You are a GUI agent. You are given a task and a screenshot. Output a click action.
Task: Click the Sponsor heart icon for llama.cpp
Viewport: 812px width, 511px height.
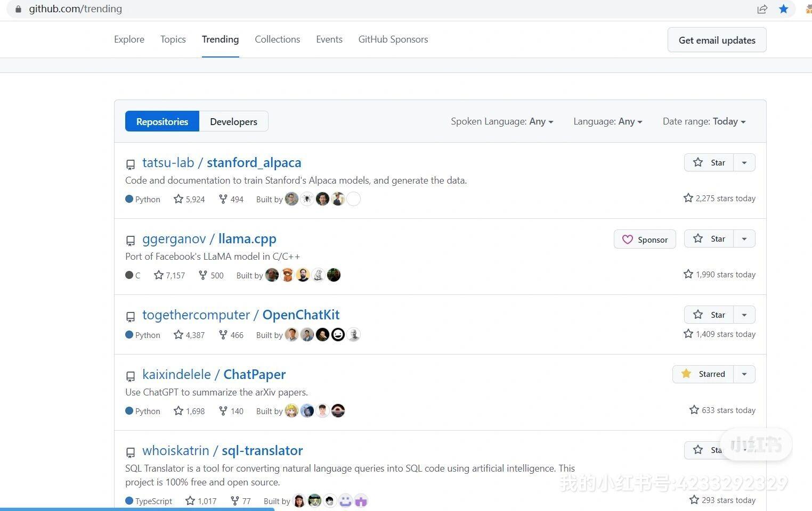627,239
